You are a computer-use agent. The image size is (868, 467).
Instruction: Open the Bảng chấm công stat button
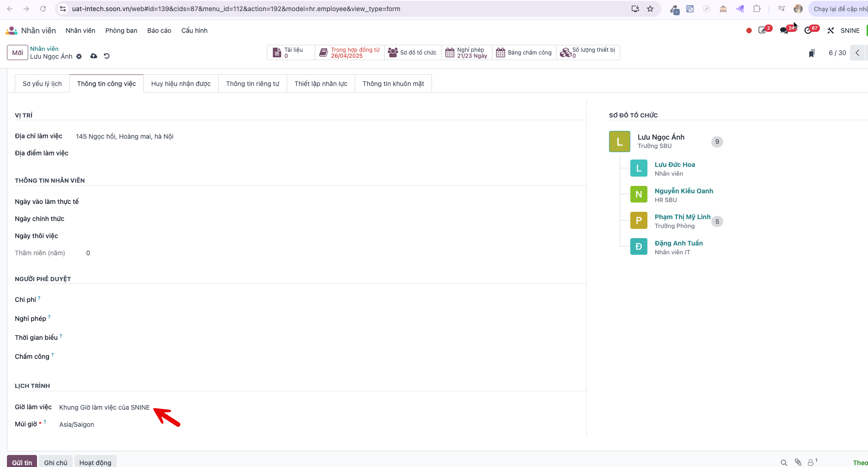[524, 53]
